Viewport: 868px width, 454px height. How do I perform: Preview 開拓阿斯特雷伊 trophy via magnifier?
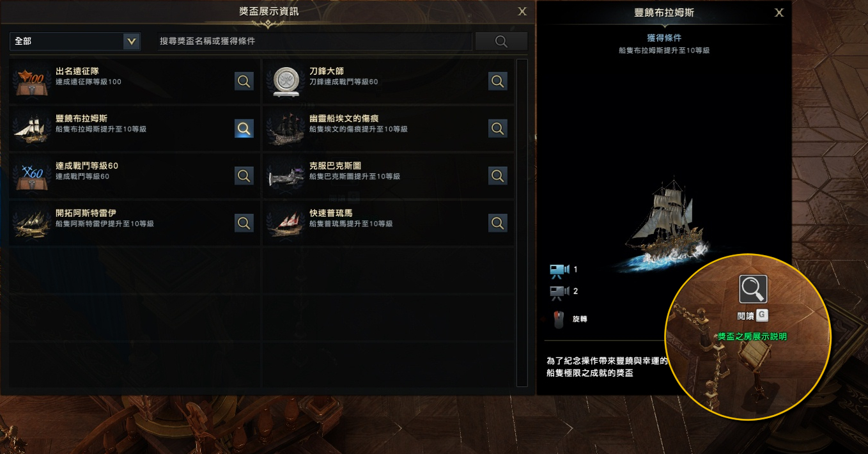tap(244, 223)
